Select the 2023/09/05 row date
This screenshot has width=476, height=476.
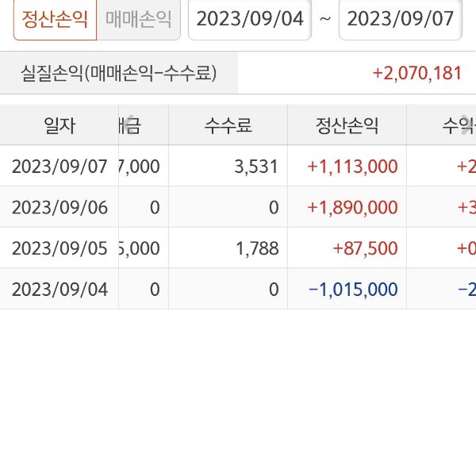point(59,248)
